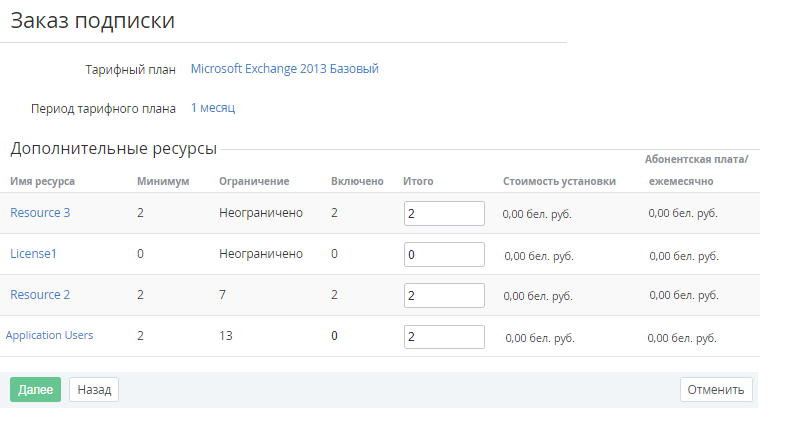Open the Microsoft Exchange 2013 Базовый plan link
Screen dimensions: 789x428
284,69
